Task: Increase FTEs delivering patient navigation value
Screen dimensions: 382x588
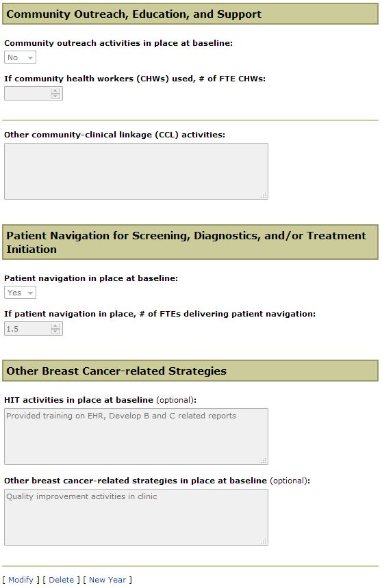Action: 55,326
